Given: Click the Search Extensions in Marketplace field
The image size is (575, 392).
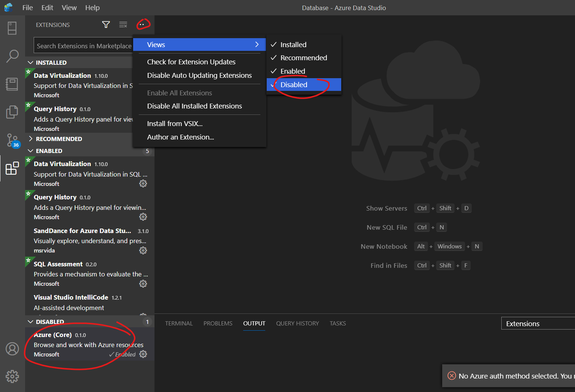Looking at the screenshot, I should 83,45.
